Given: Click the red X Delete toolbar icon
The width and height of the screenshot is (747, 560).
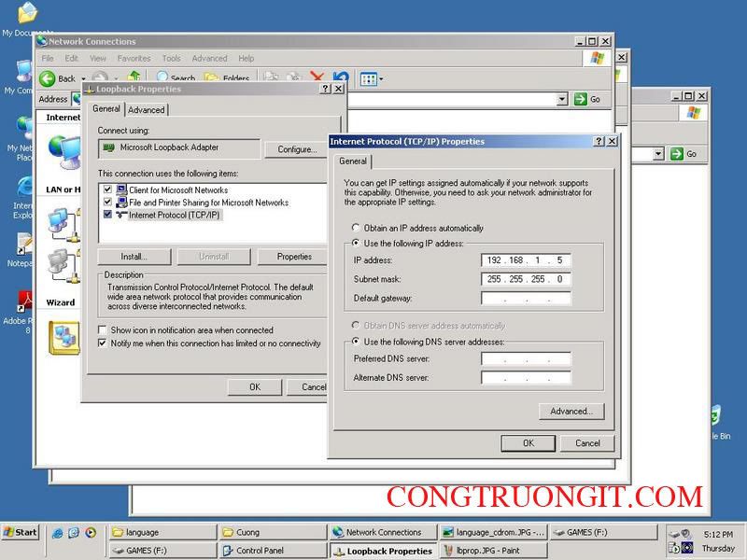Looking at the screenshot, I should tap(317, 77).
